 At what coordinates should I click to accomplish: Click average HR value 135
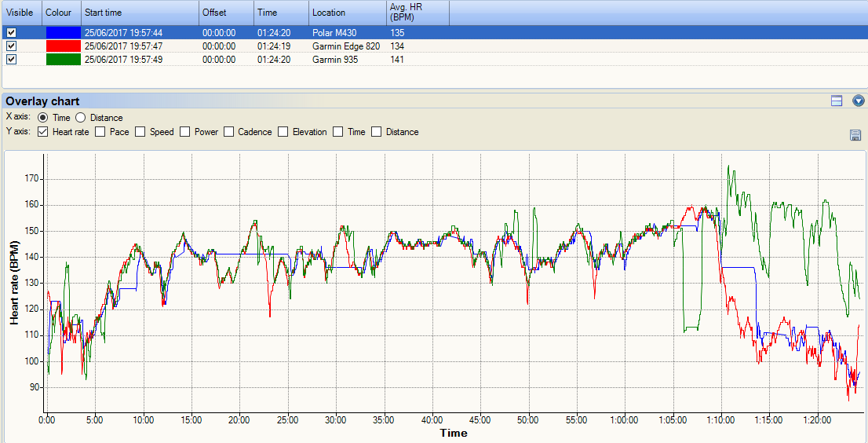pos(397,33)
